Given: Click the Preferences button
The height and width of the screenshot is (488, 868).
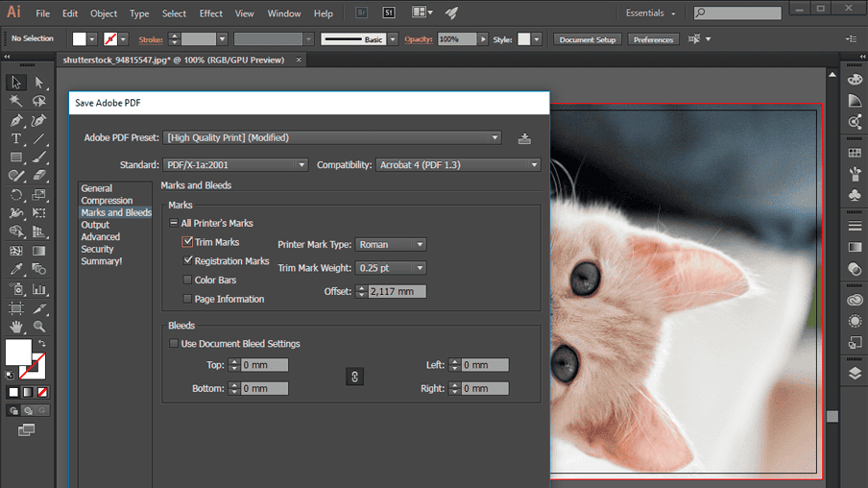Looking at the screenshot, I should (653, 39).
